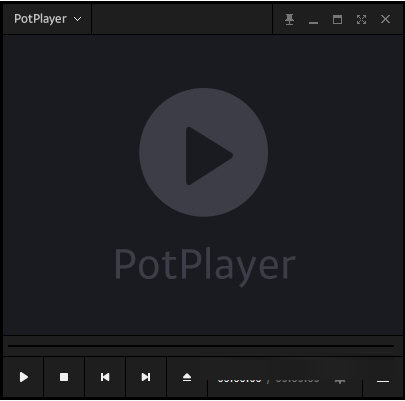
Task: Switch the player to fullscreen mode
Action: 361,19
